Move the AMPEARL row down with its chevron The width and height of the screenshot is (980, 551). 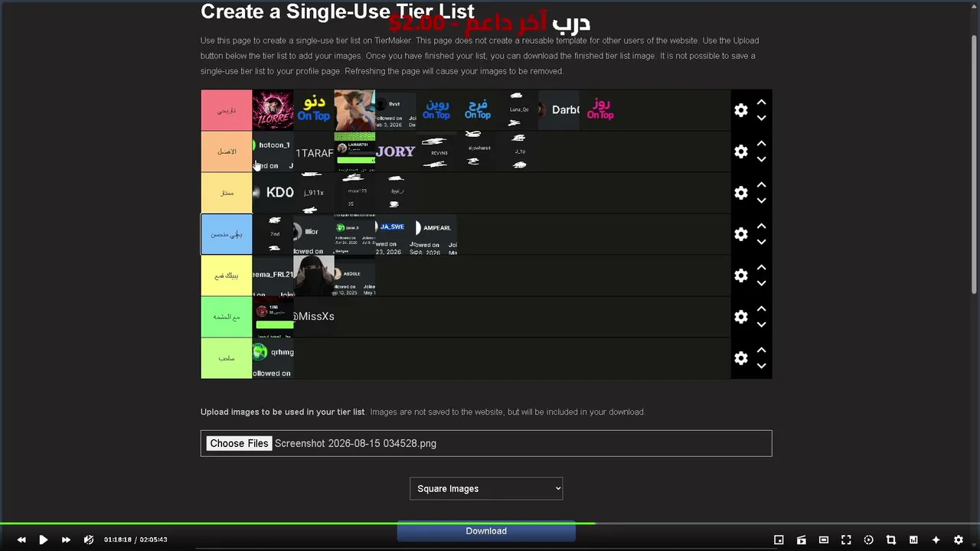pyautogui.click(x=761, y=242)
